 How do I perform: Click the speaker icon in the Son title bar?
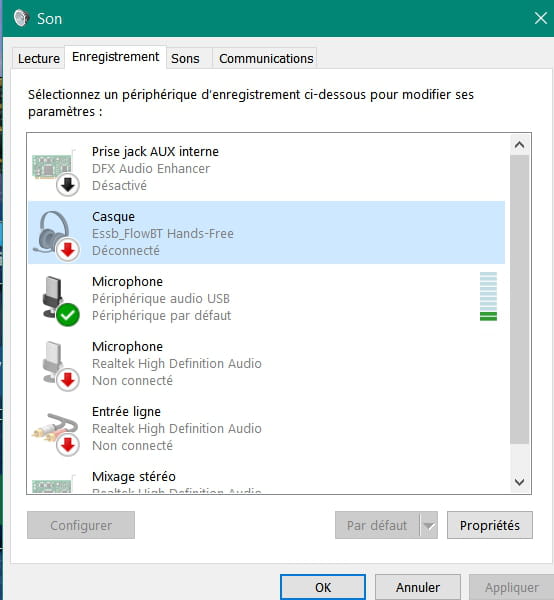click(x=21, y=18)
